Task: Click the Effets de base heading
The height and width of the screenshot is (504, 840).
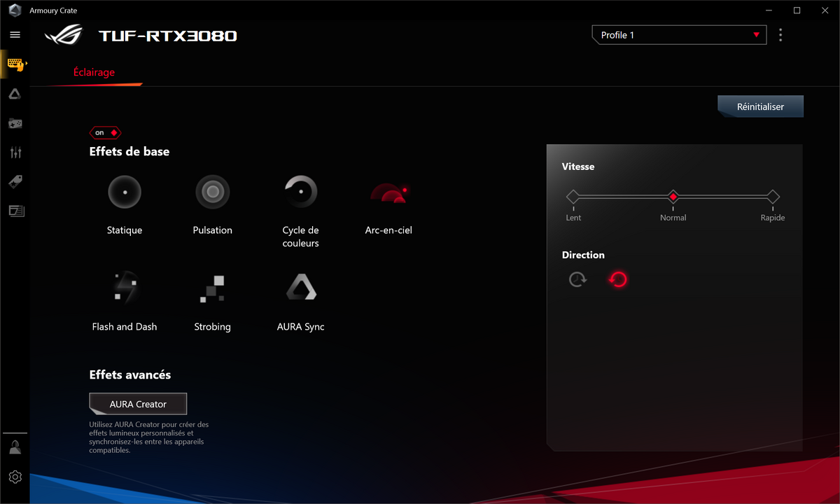Action: coord(129,151)
